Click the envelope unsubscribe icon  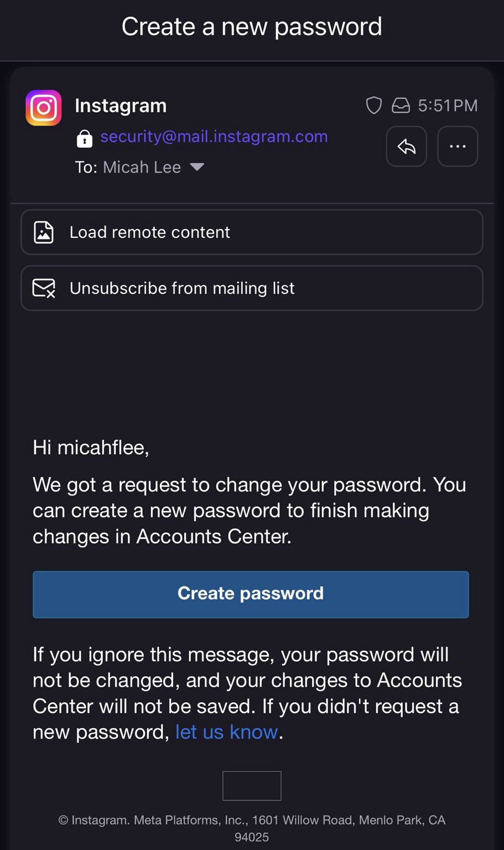click(x=44, y=288)
